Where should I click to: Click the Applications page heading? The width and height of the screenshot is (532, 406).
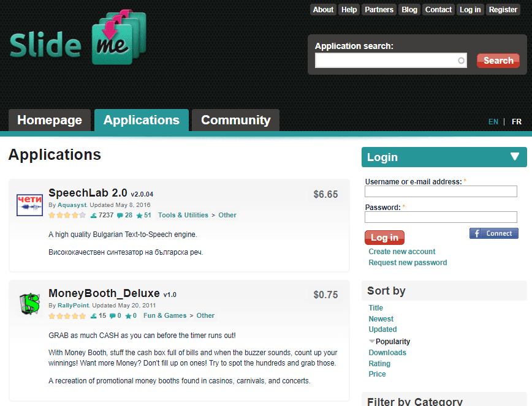[55, 155]
